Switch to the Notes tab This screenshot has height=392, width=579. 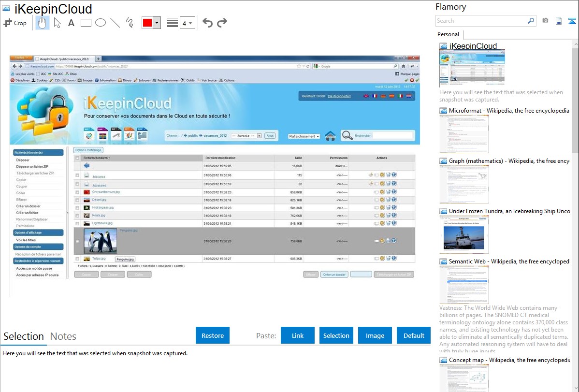click(x=63, y=336)
